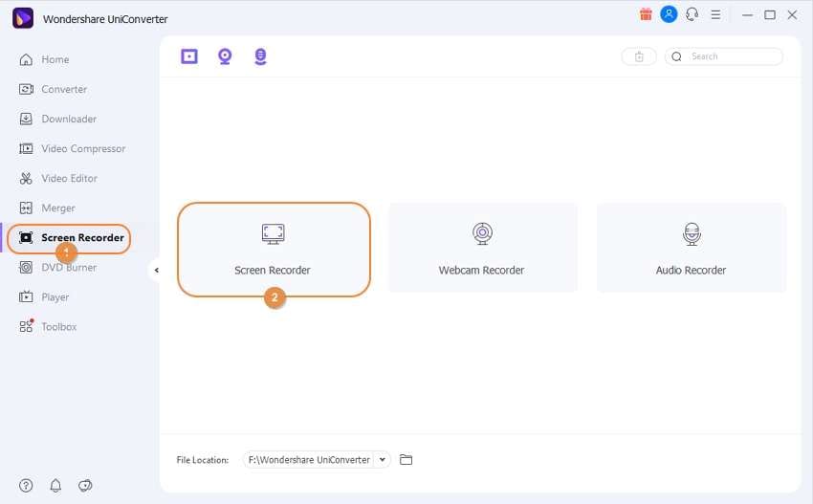Open the help question mark icon
813x504 pixels.
point(26,485)
